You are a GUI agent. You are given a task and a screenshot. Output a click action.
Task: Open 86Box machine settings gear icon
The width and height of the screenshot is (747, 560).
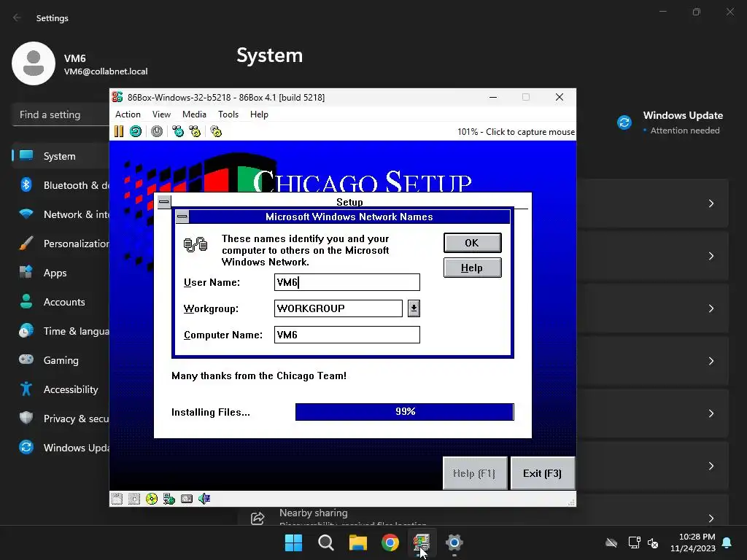pos(216,131)
